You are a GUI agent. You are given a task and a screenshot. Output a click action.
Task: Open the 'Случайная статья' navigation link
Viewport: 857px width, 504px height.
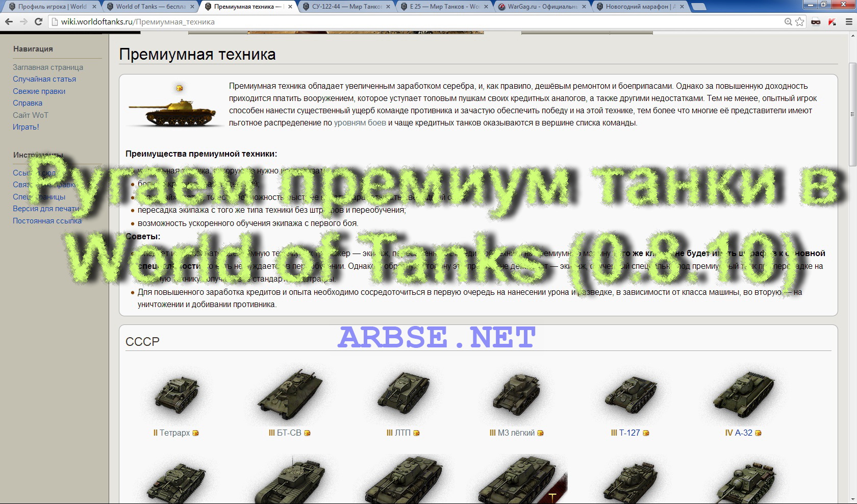(44, 79)
